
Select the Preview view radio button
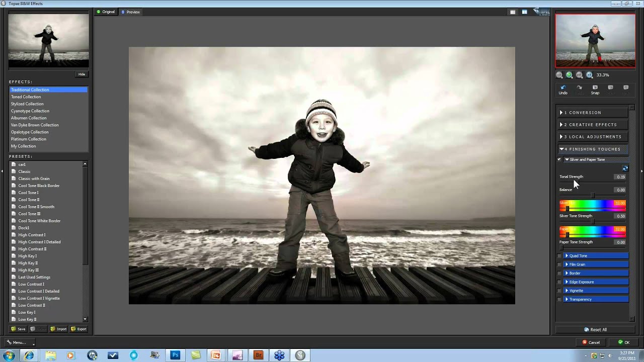(123, 12)
